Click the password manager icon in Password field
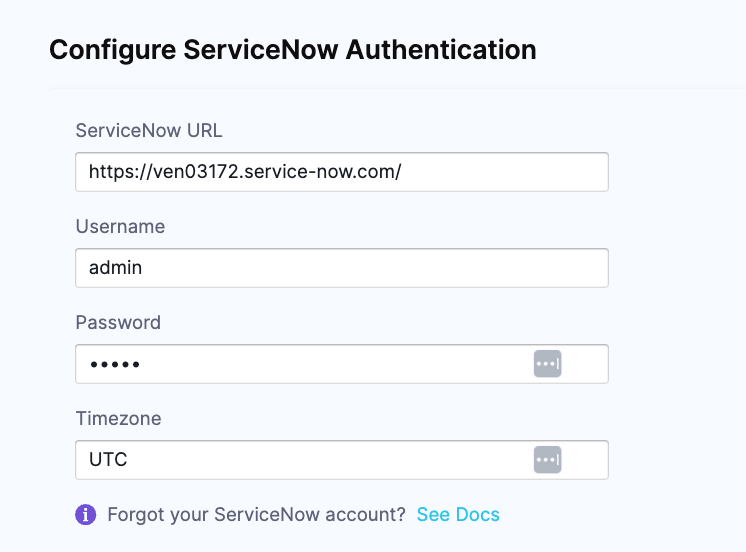 pyautogui.click(x=547, y=364)
